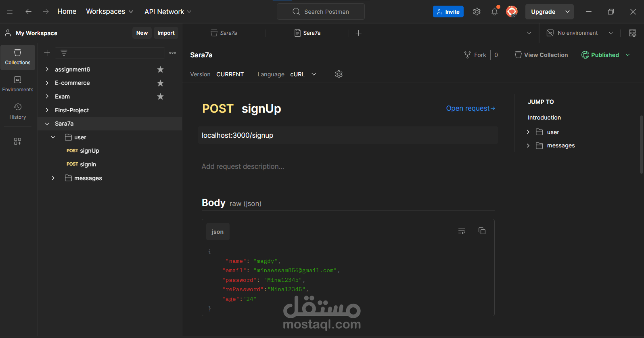Click the Search Postman field
The height and width of the screenshot is (338, 644).
tap(321, 12)
